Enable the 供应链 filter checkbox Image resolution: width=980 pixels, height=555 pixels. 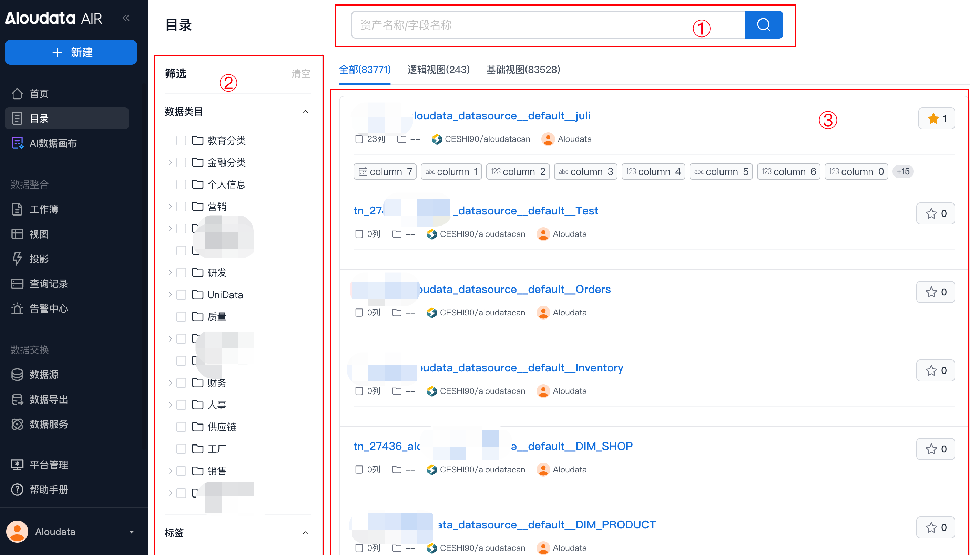click(181, 427)
